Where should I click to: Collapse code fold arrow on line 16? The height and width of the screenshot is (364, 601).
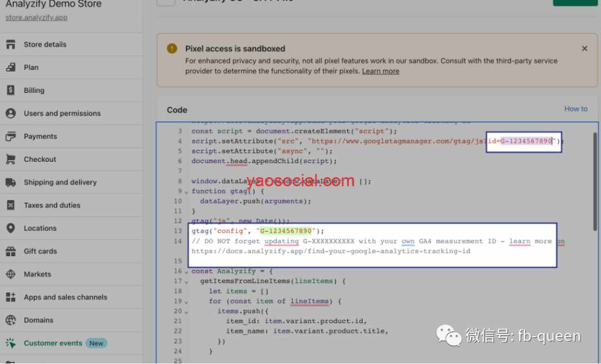186,272
